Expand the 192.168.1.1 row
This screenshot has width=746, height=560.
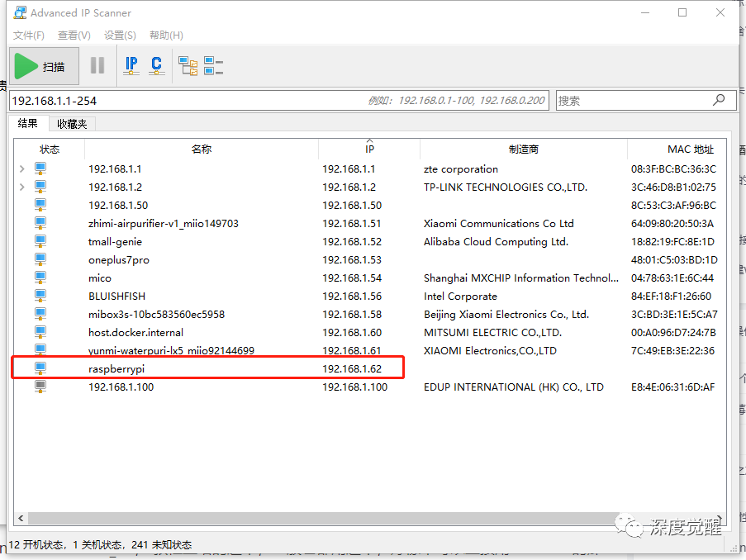click(x=21, y=168)
